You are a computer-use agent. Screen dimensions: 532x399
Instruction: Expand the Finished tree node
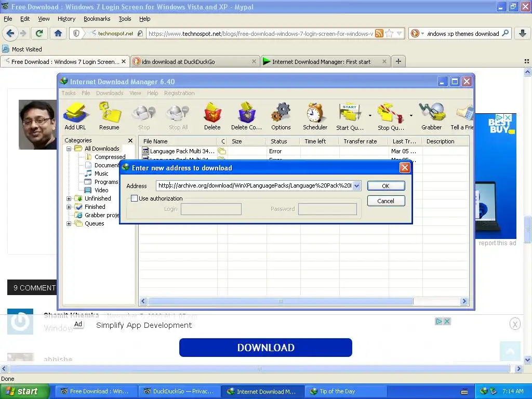[x=69, y=207]
